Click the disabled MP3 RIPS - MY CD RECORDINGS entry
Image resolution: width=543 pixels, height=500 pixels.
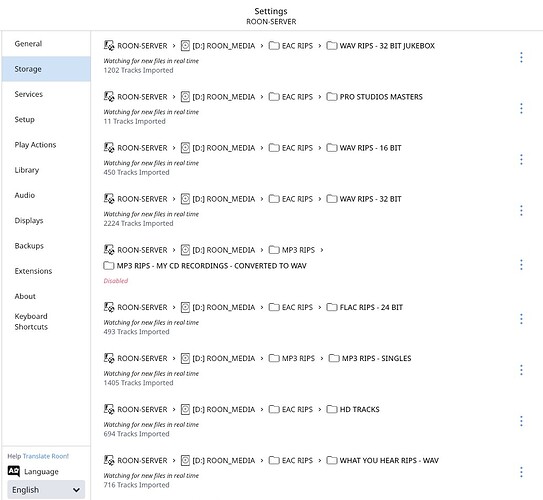tap(211, 266)
